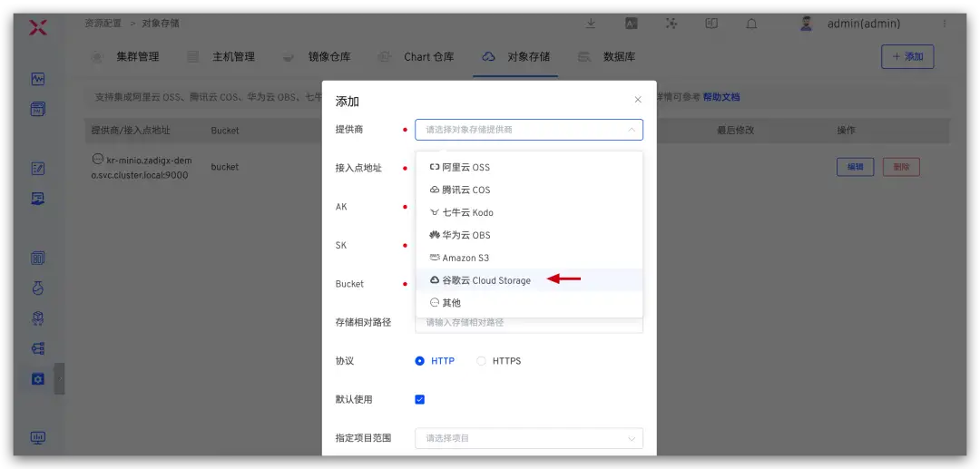Click 编辑 button for kr-minio row
Viewport: 980px width, 469px height.
855,167
